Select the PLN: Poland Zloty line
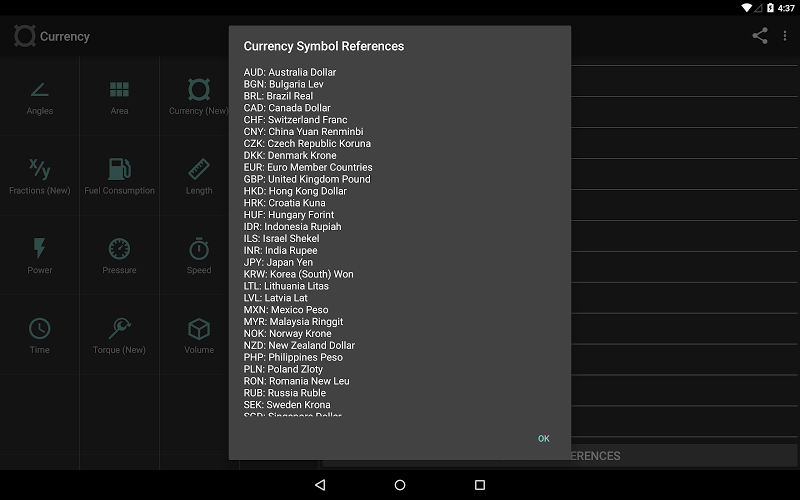800x500 pixels. [283, 369]
